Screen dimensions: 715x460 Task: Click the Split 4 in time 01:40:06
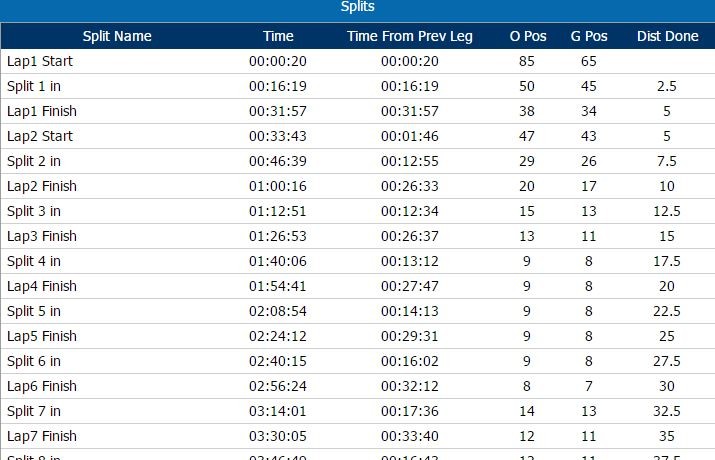(278, 261)
